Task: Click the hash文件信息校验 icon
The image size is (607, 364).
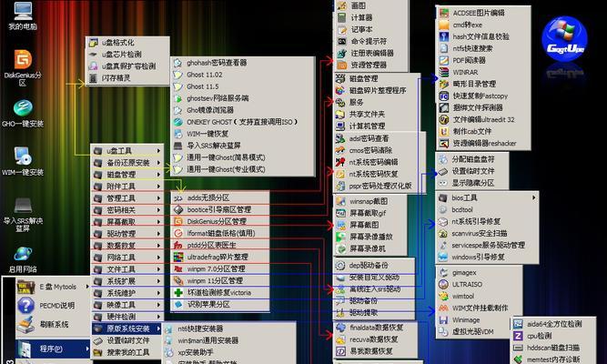Action: click(x=443, y=36)
